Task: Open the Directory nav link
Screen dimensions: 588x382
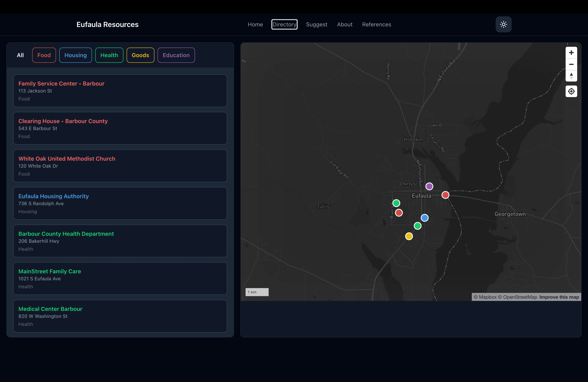Action: (284, 24)
